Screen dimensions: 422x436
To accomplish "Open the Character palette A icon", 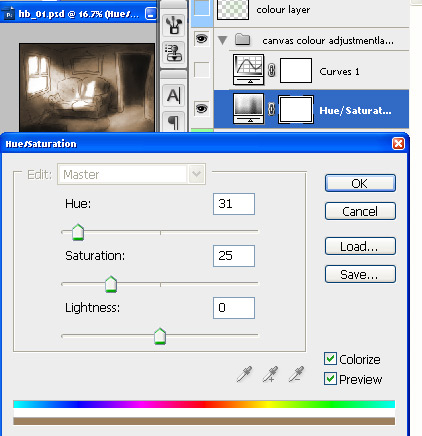I will 174,96.
